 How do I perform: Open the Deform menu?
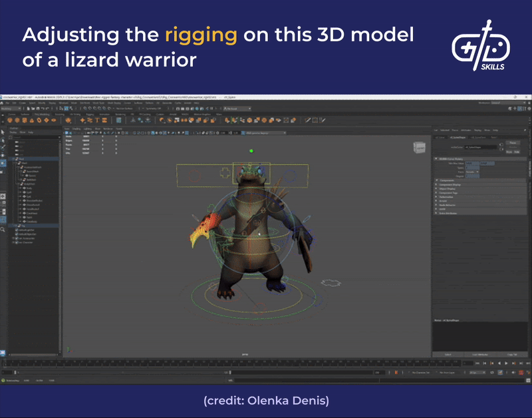pos(150,103)
